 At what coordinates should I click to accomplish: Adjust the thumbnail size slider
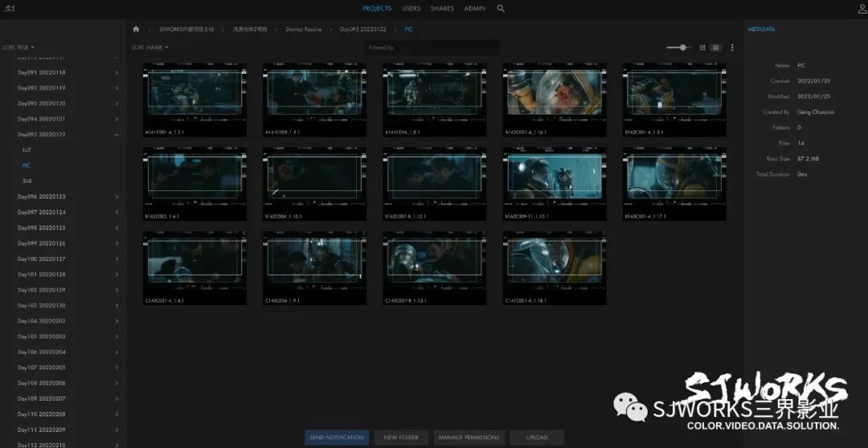(x=683, y=47)
